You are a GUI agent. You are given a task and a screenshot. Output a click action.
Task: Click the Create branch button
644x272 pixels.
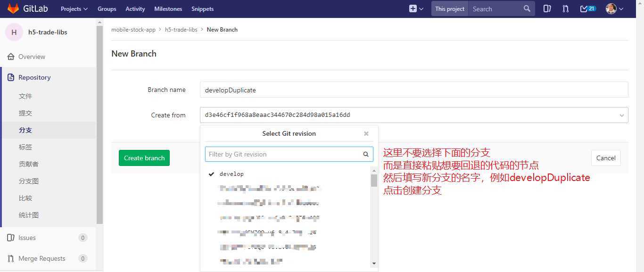(144, 158)
